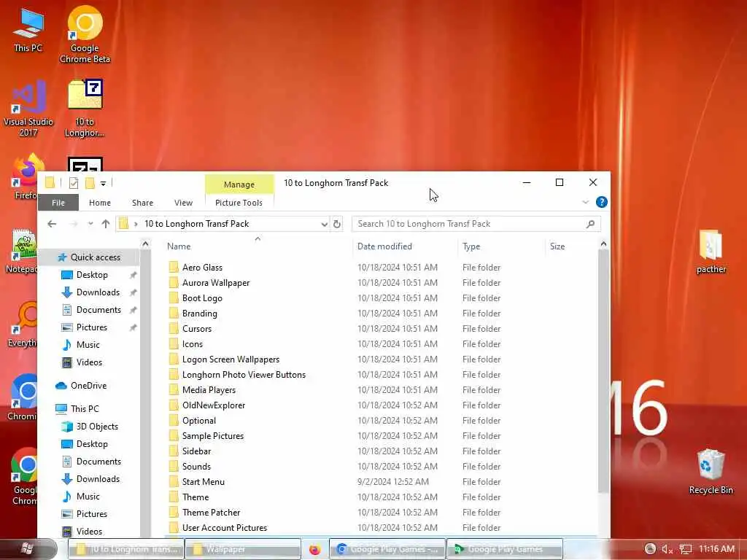Open pinned Downloads under Quick access
This screenshot has width=747, height=560.
[98, 292]
